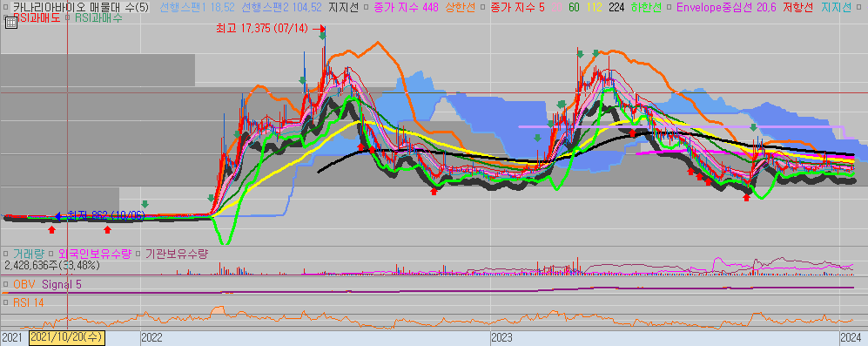Viewport: 868px width, 346px height.
Task: Select the RSI 14 indicator label
Action: click(28, 302)
